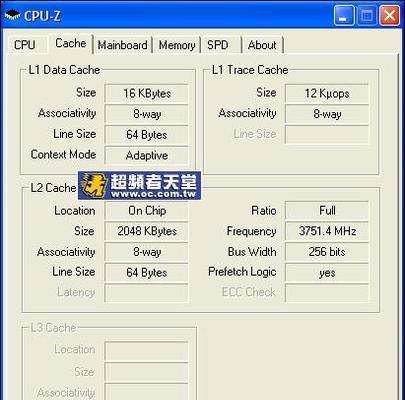Click the oc.com.tw watermark logo
The height and width of the screenshot is (400, 405).
click(139, 186)
